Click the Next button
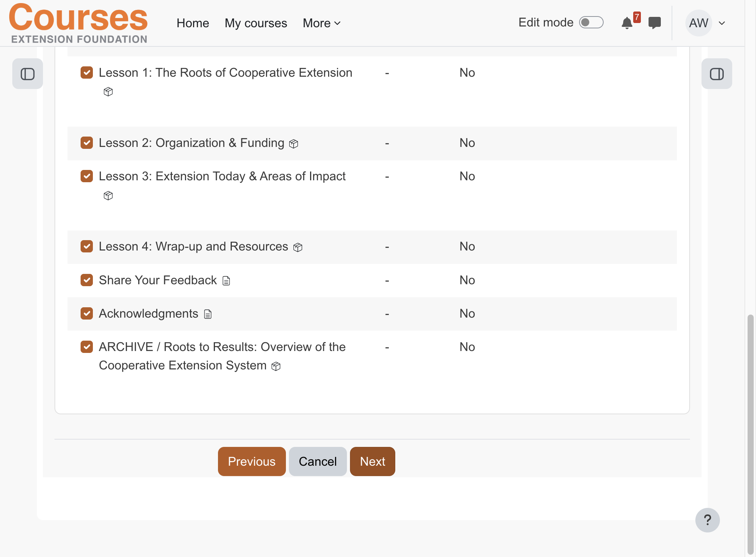756x557 pixels. 373,461
